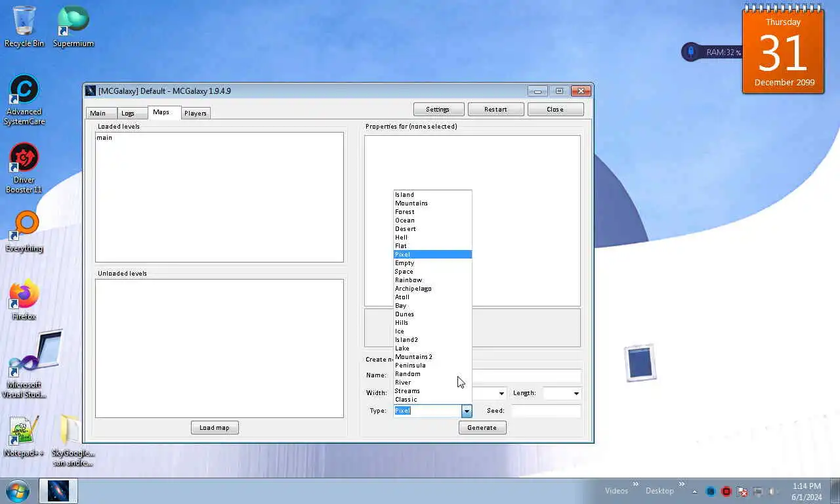Select 'main' in Loaded levels list
Viewport: 840px width, 504px height.
[x=104, y=138]
